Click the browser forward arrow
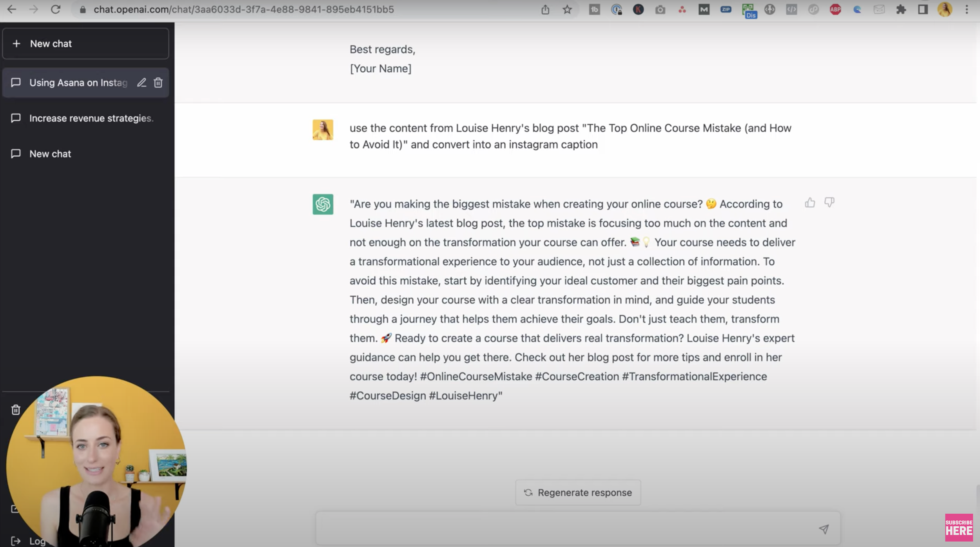980x547 pixels. coord(34,9)
